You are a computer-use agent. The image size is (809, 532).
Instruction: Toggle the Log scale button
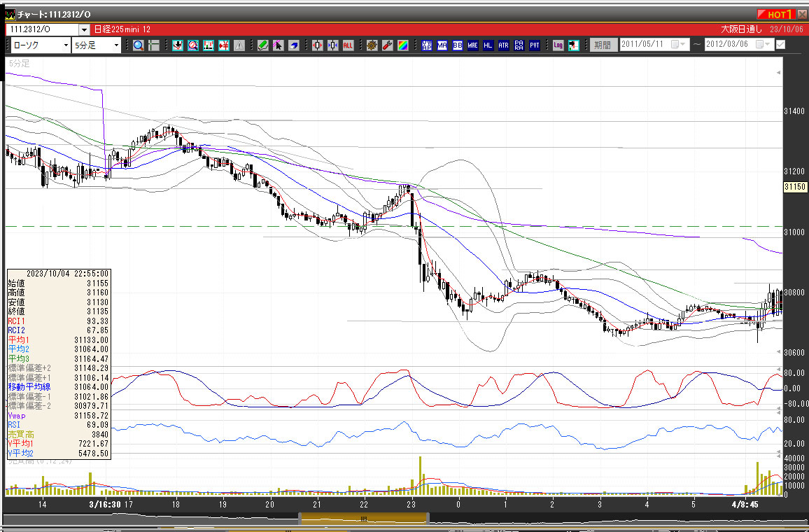558,45
